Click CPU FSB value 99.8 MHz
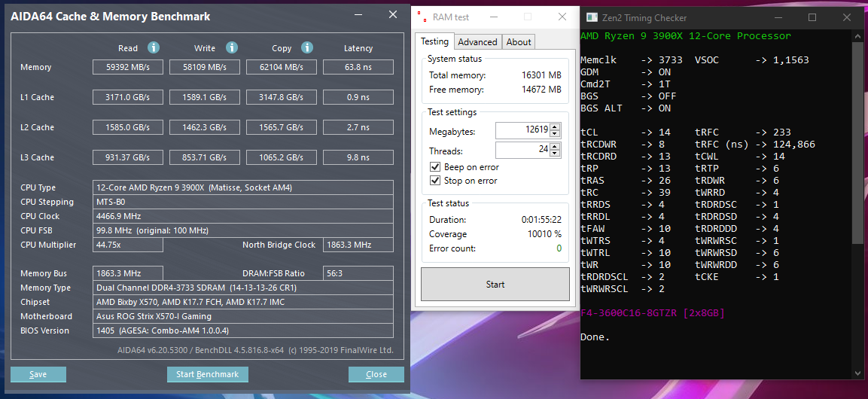This screenshot has height=399, width=868. [x=243, y=231]
